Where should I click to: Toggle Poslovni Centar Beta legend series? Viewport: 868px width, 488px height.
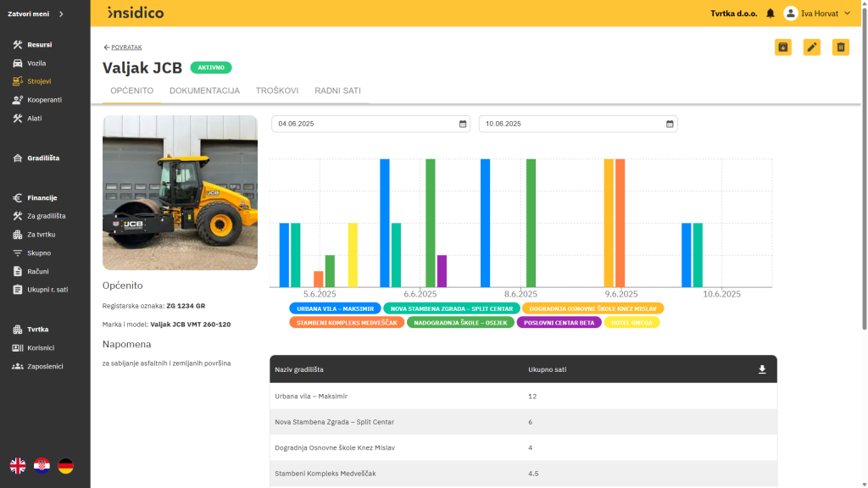(x=559, y=322)
